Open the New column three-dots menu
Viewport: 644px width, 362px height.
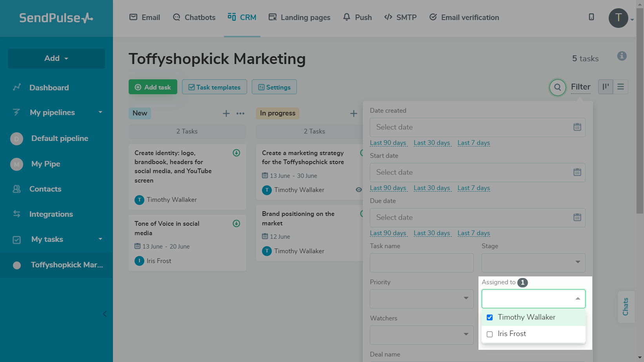click(x=240, y=113)
